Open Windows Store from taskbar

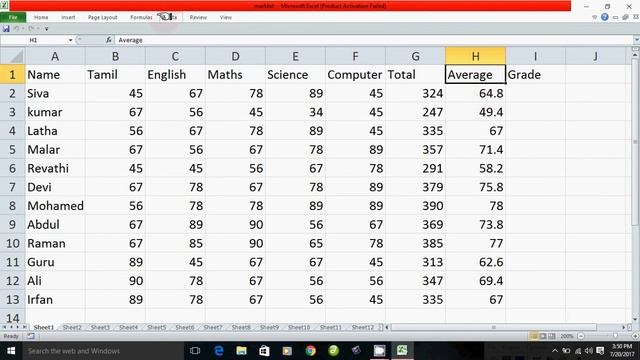pos(264,351)
